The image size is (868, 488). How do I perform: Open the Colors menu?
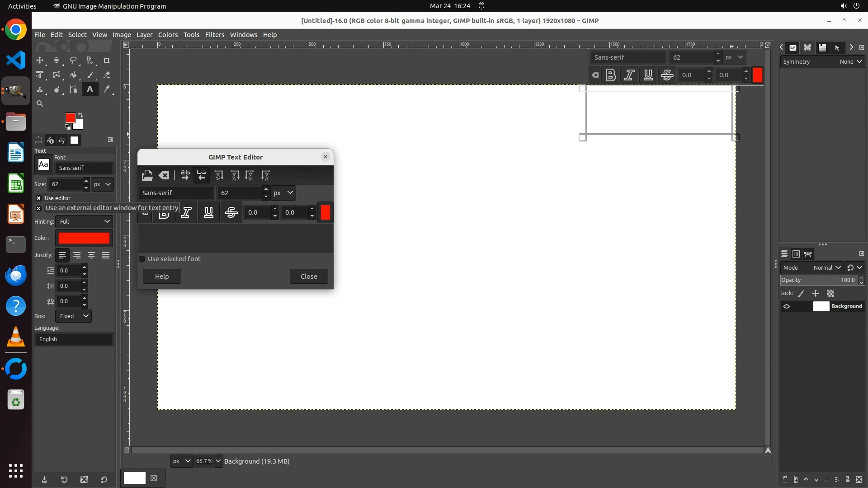168,35
